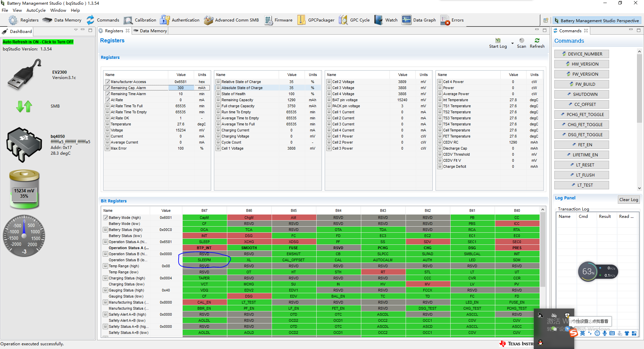Open the DashBoard view menu arrow
Image resolution: width=644 pixels, height=349 pixels.
tap(76, 30)
